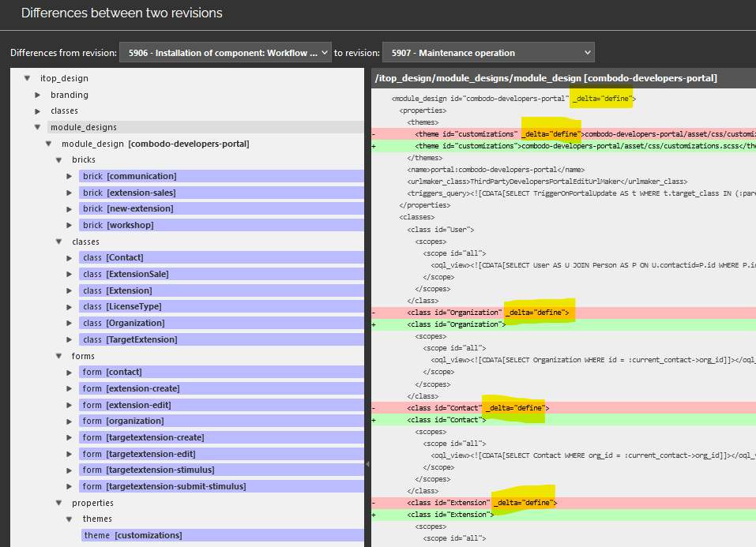The image size is (756, 547).
Task: Collapse the forms folder arrow
Action: tap(58, 356)
